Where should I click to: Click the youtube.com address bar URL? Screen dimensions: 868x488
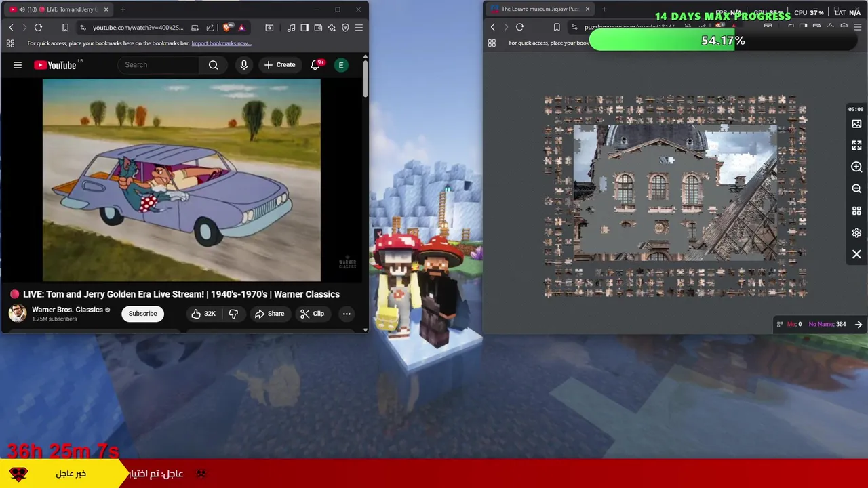pos(138,28)
